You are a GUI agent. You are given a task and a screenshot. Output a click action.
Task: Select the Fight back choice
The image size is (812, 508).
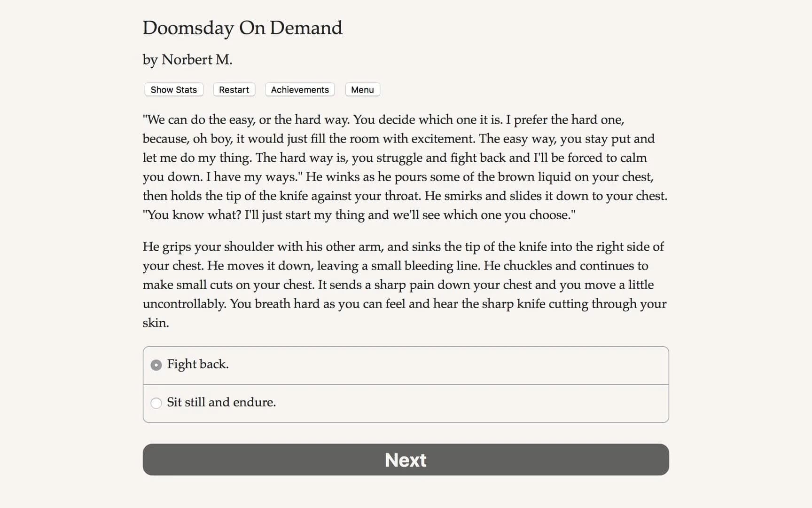coord(198,365)
